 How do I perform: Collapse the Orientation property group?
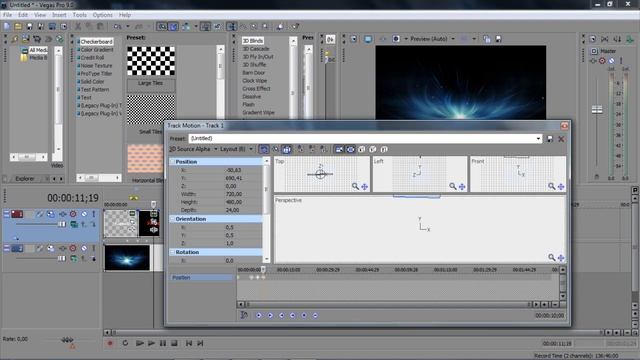point(172,219)
